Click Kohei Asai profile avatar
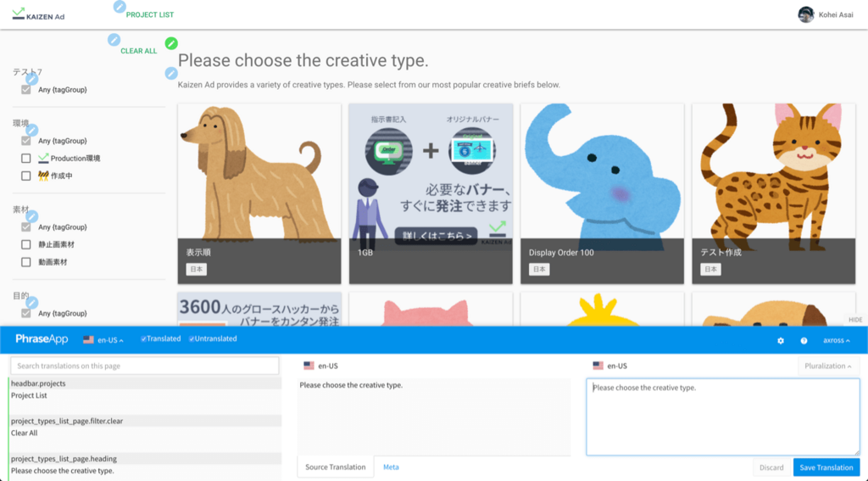Viewport: 868px width, 481px height. tap(805, 14)
